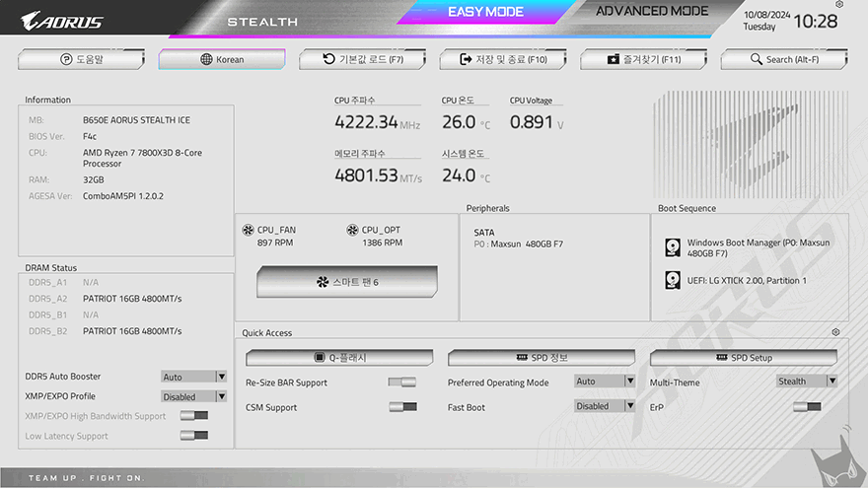Click the Windows Boot Manager drive icon
The width and height of the screenshot is (868, 488).
click(673, 247)
